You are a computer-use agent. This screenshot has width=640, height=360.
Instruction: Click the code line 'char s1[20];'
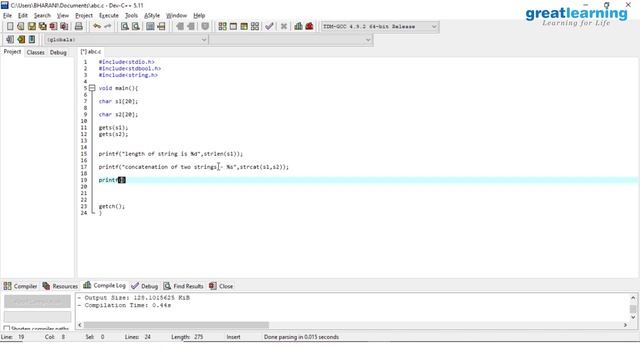118,101
